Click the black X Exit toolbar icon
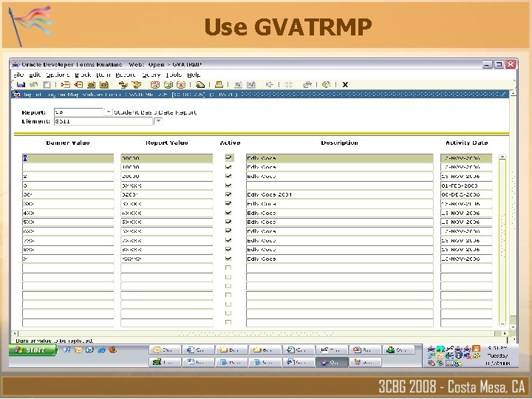The image size is (532, 399). pyautogui.click(x=345, y=84)
